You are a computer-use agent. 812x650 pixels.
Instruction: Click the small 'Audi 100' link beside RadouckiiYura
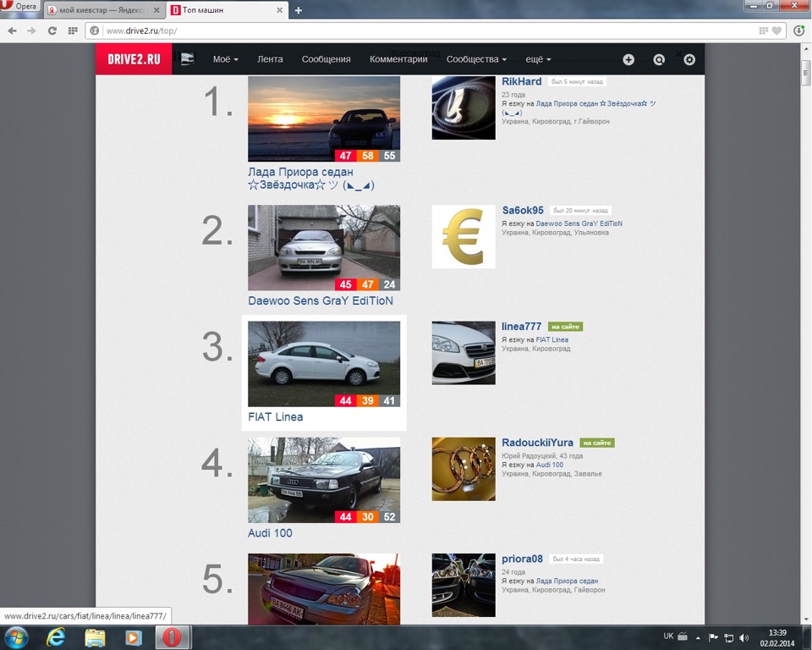click(550, 465)
